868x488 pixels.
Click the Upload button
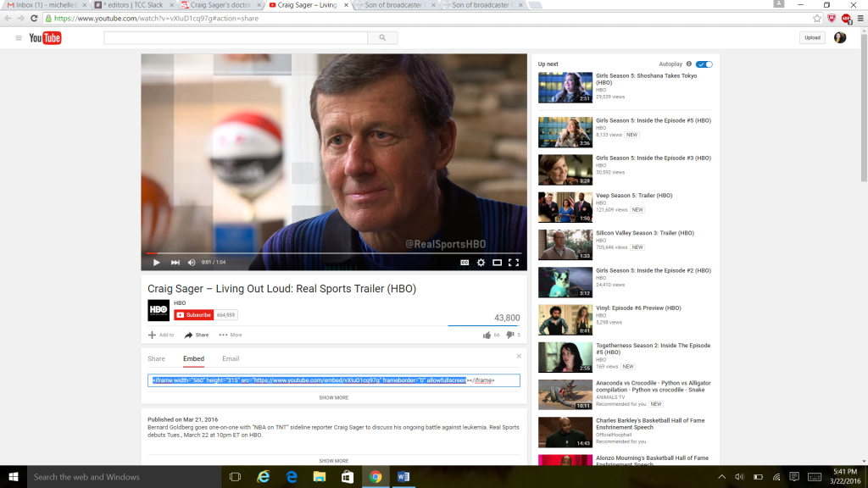pos(812,38)
